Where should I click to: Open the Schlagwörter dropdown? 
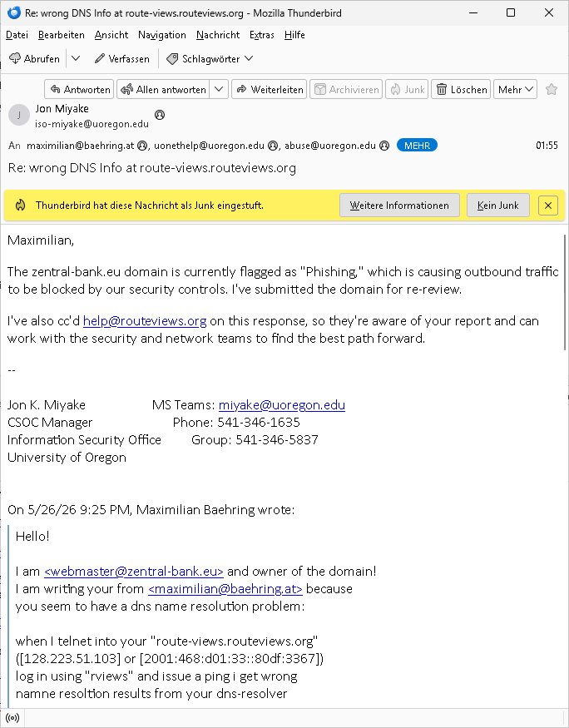pos(210,58)
